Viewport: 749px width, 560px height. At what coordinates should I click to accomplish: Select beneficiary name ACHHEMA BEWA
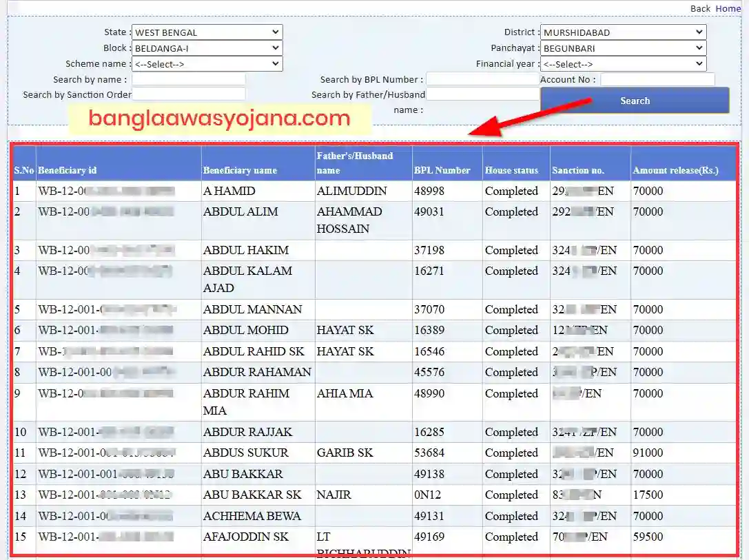pyautogui.click(x=252, y=516)
